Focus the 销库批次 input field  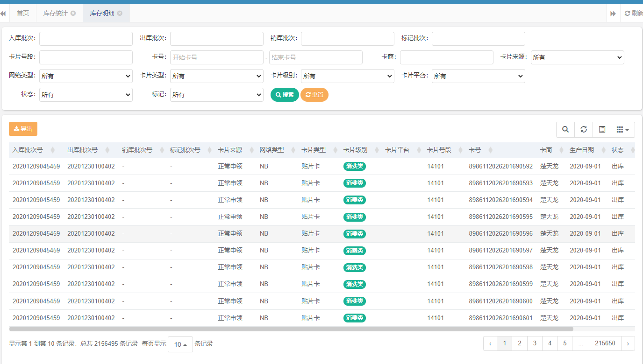coord(348,38)
